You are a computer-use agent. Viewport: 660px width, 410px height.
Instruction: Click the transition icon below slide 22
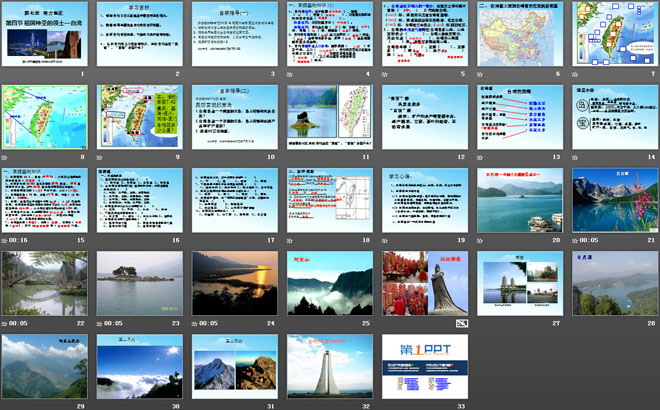(x=6, y=322)
